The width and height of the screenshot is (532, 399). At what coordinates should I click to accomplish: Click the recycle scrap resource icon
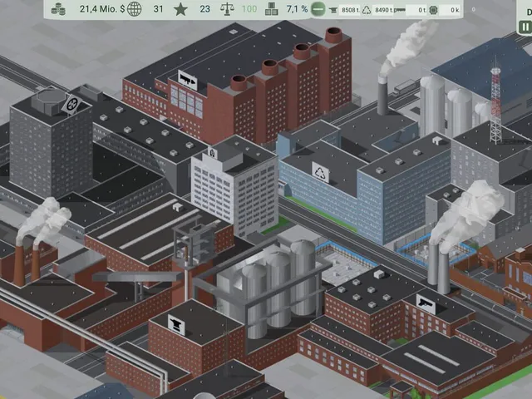(x=367, y=10)
